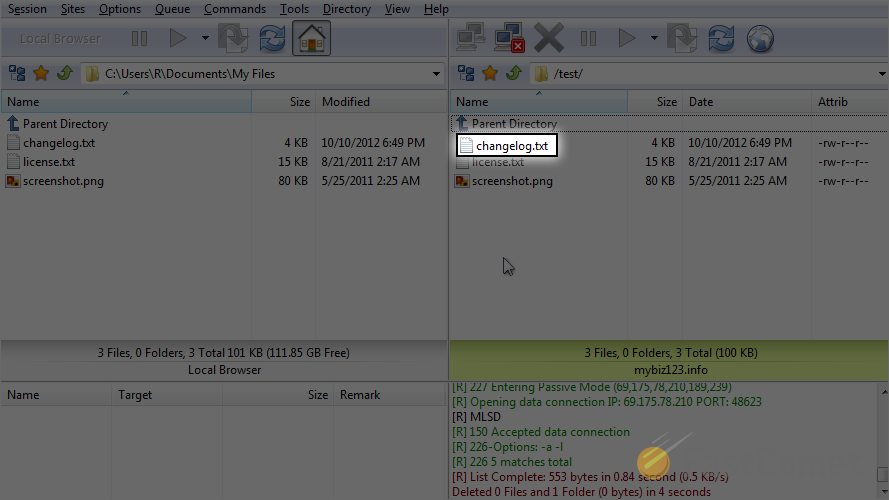Sort local files by Modified column

pyautogui.click(x=346, y=102)
